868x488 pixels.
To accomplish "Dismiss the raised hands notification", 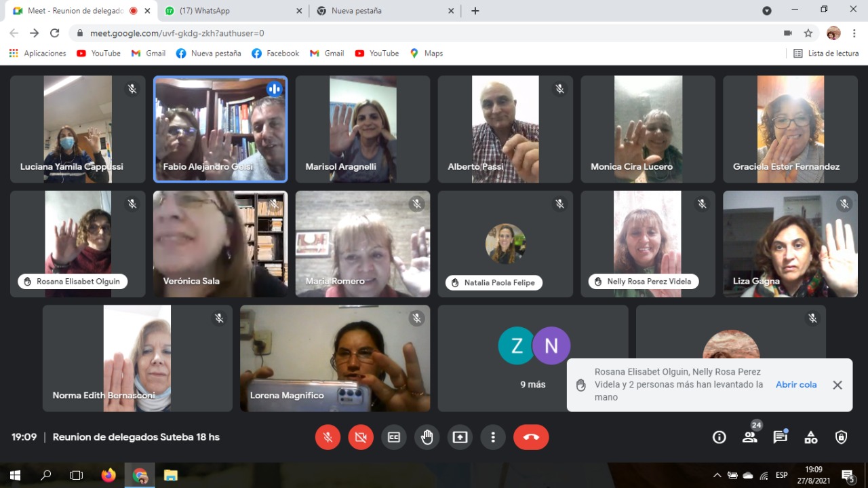I will point(837,385).
